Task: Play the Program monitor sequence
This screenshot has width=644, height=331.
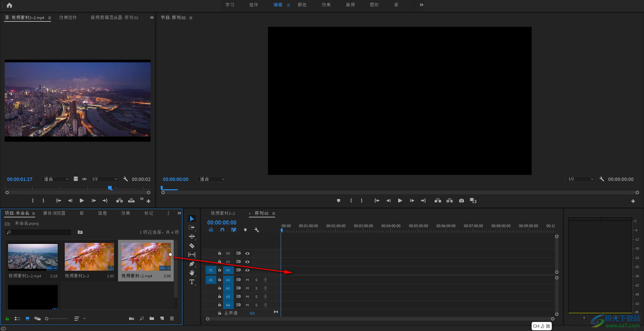Action: coord(400,201)
